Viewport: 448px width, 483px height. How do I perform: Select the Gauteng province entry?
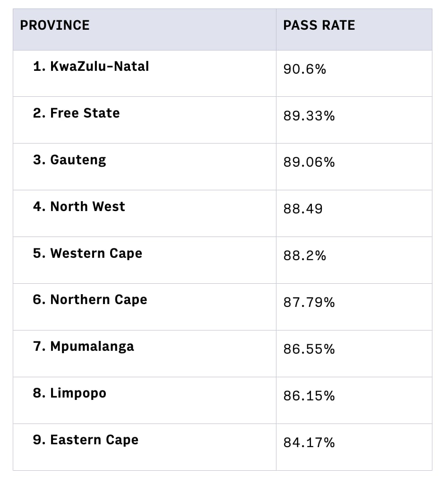coord(69,160)
